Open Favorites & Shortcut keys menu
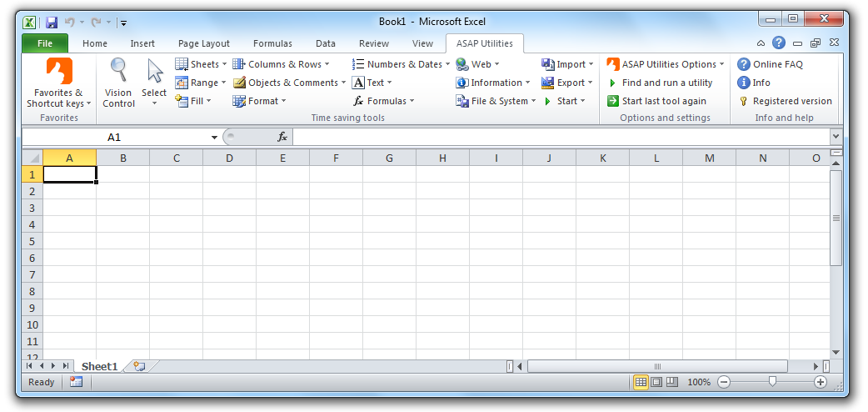The image size is (868, 412). pos(58,83)
